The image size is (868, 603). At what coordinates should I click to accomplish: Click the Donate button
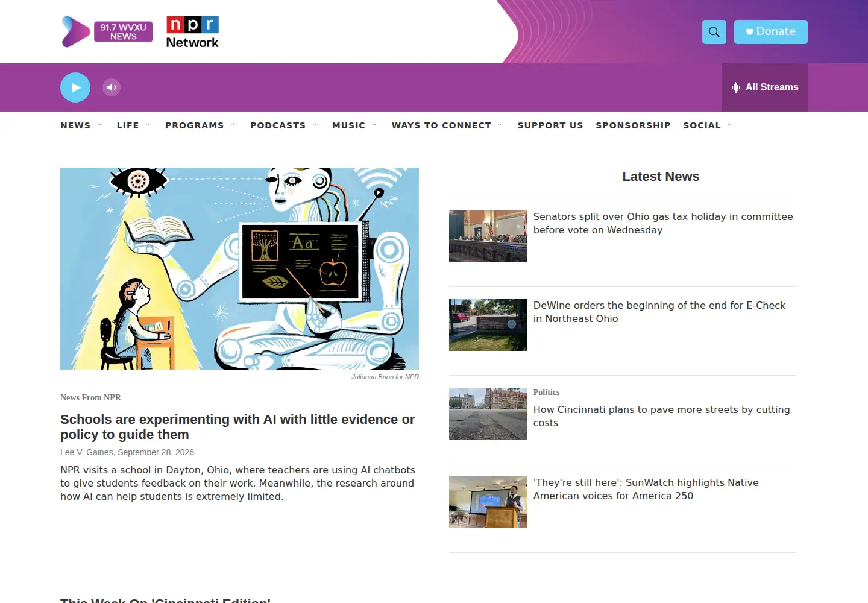tap(771, 32)
